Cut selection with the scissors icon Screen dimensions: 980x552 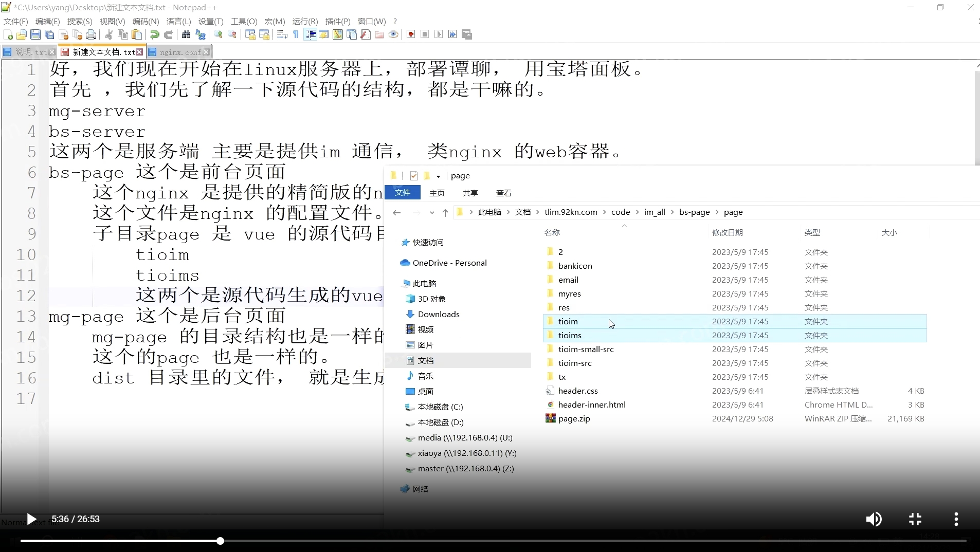[109, 34]
